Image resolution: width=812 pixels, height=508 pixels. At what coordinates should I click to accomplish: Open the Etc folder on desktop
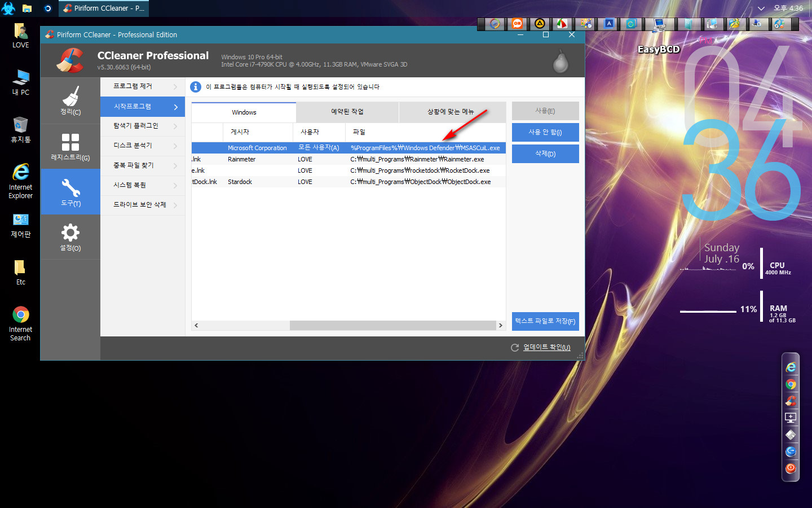[x=21, y=273]
